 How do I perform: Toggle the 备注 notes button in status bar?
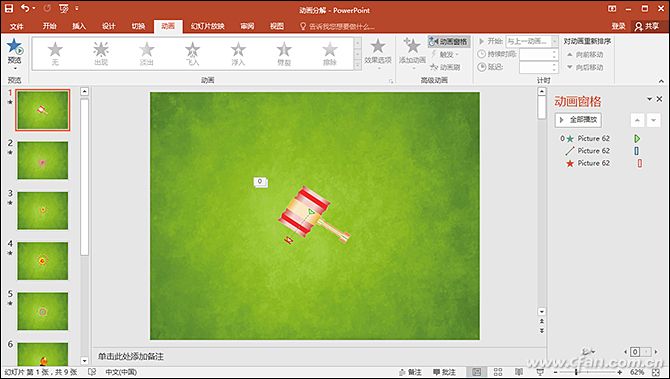tap(410, 372)
